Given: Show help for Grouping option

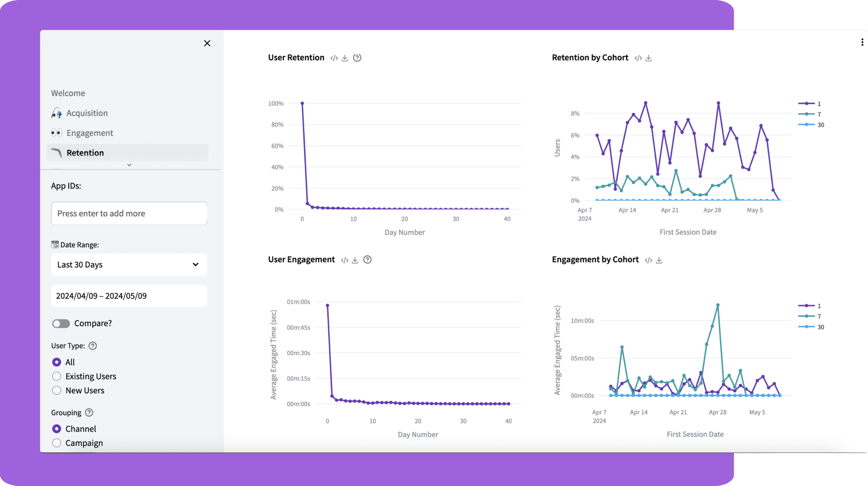Looking at the screenshot, I should 89,413.
